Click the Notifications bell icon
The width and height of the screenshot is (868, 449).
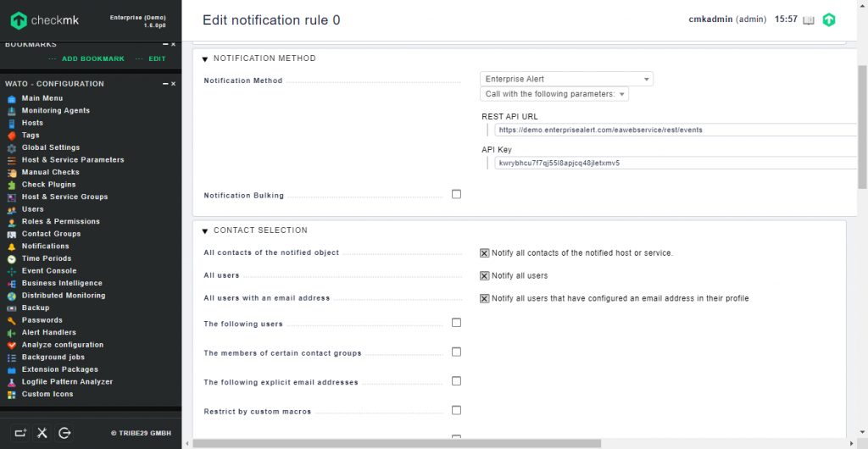(x=12, y=247)
